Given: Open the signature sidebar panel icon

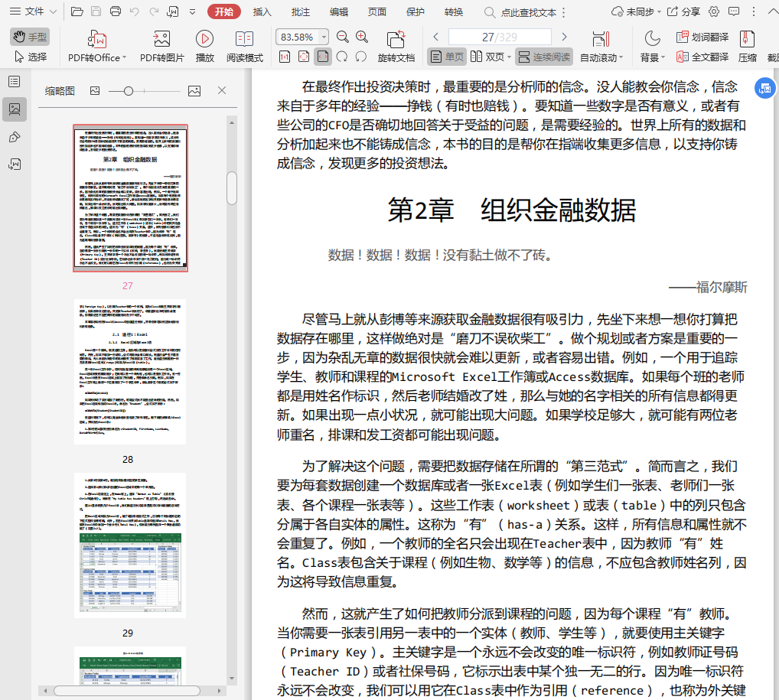Looking at the screenshot, I should pos(15,164).
